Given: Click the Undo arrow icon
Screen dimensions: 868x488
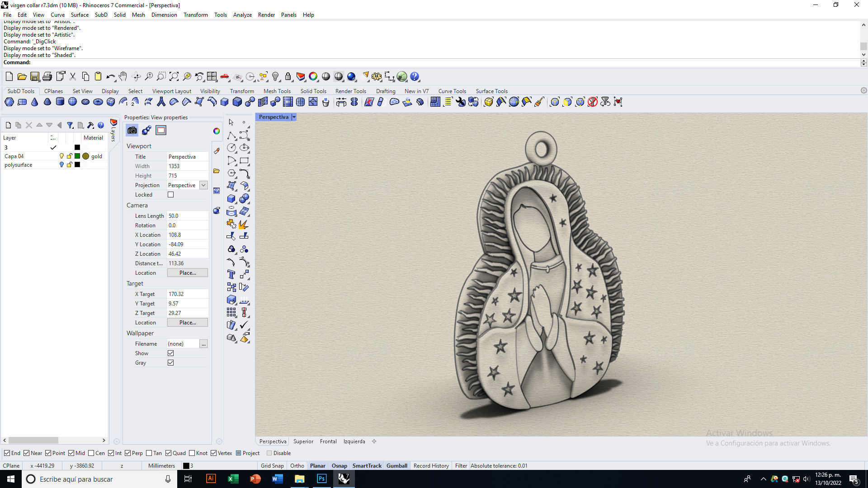Looking at the screenshot, I should (110, 76).
